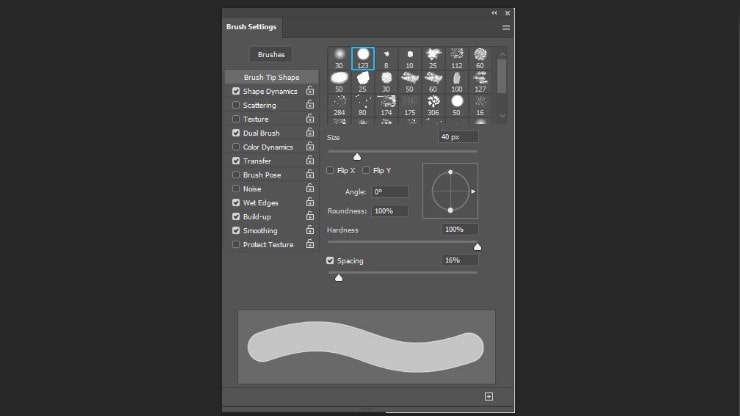Select the Brush Settings tab
This screenshot has width=740, height=416.
(252, 28)
